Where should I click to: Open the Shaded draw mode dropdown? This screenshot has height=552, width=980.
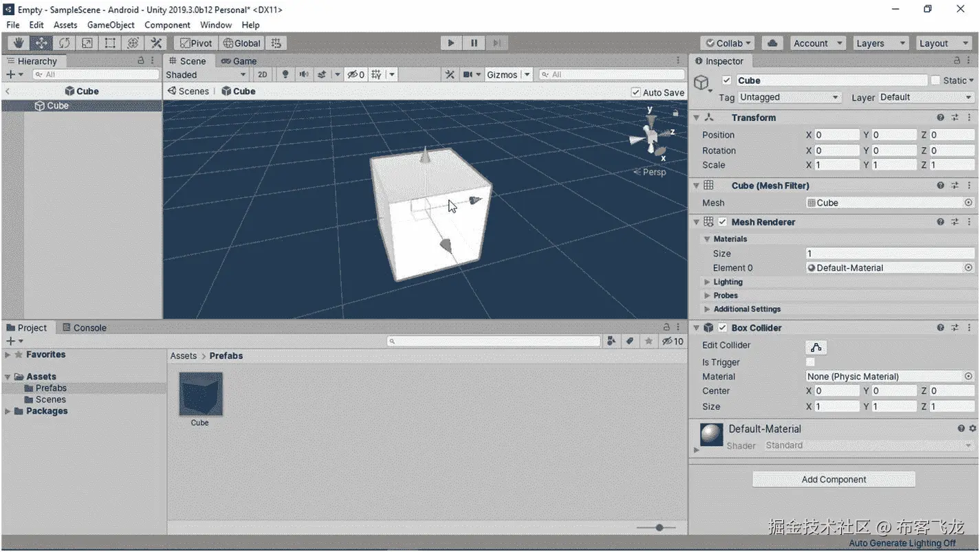coord(205,74)
